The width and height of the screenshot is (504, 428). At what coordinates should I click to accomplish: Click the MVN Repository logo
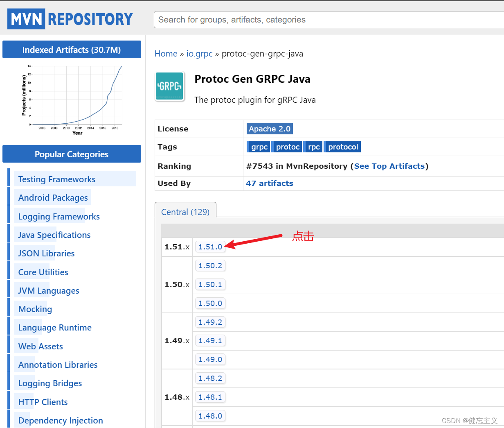[x=70, y=19]
